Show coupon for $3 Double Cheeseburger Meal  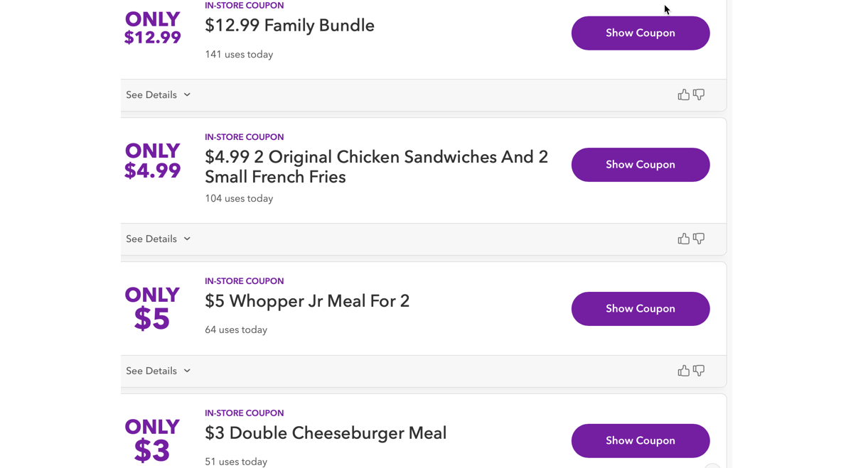640,441
